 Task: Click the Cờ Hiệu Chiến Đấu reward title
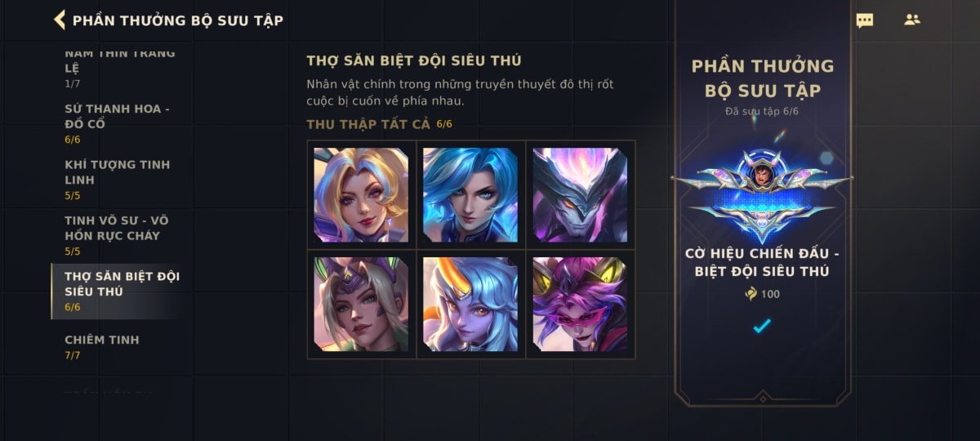coord(762,261)
